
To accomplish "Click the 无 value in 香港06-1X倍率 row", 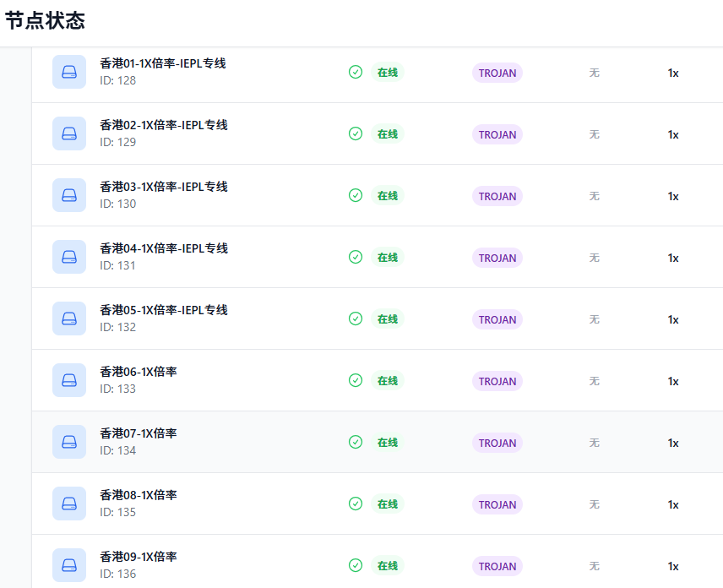I will [x=594, y=381].
